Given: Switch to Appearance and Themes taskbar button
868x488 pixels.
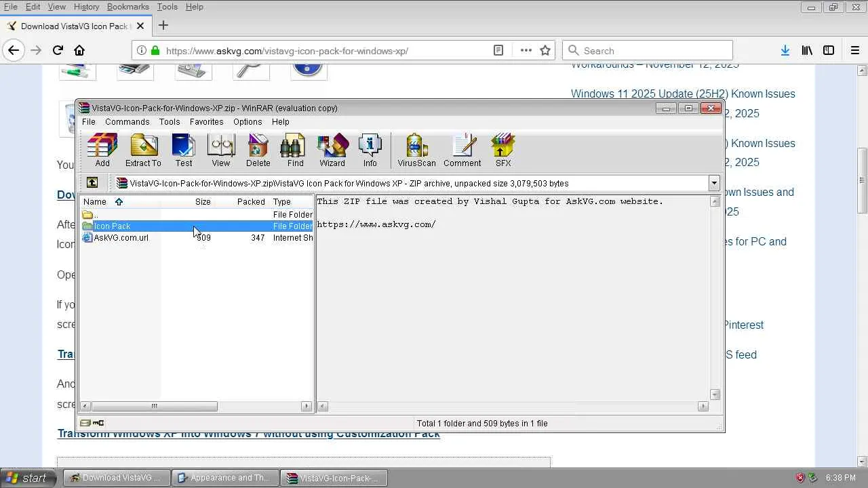Looking at the screenshot, I should (x=224, y=478).
